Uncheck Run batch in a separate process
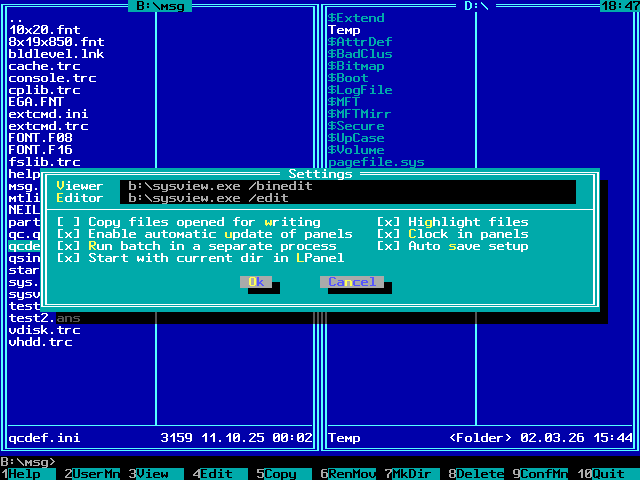Screen dimensions: 640x480 pos(68,246)
